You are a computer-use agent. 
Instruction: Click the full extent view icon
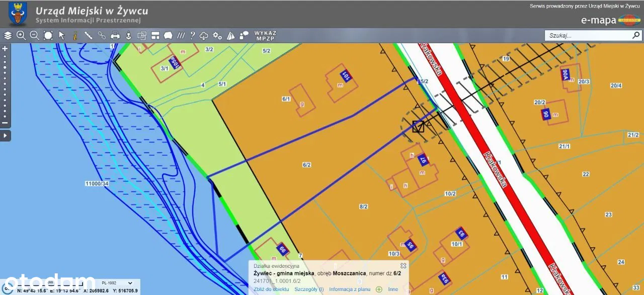[48, 35]
